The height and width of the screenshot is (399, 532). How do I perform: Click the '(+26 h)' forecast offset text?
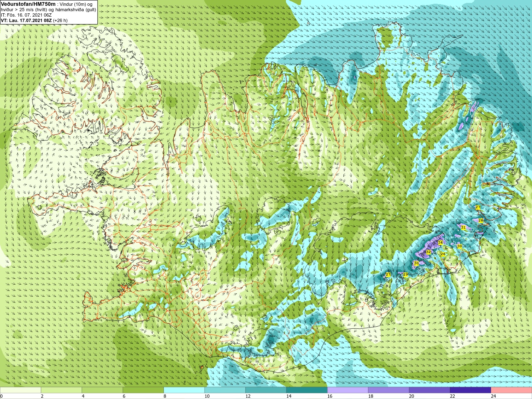coord(60,20)
